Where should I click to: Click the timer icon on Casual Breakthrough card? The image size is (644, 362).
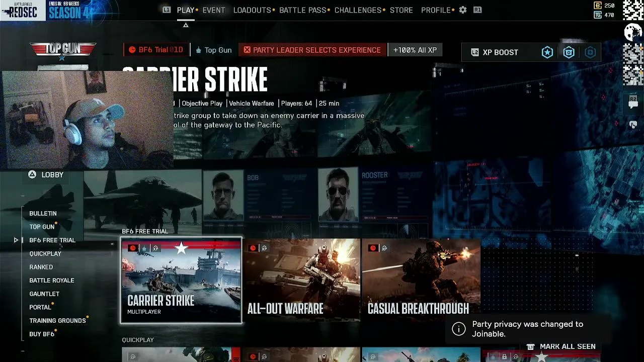(x=373, y=248)
